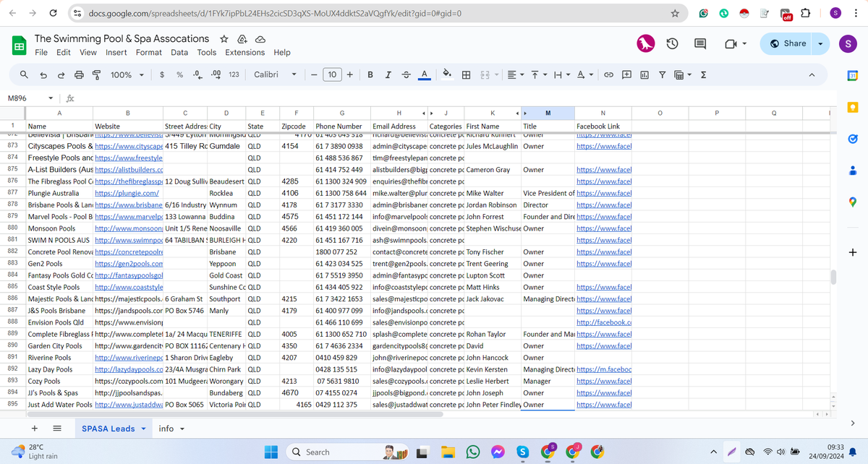
Task: Open Facebook link for Cozy Pools row
Action: (604, 381)
